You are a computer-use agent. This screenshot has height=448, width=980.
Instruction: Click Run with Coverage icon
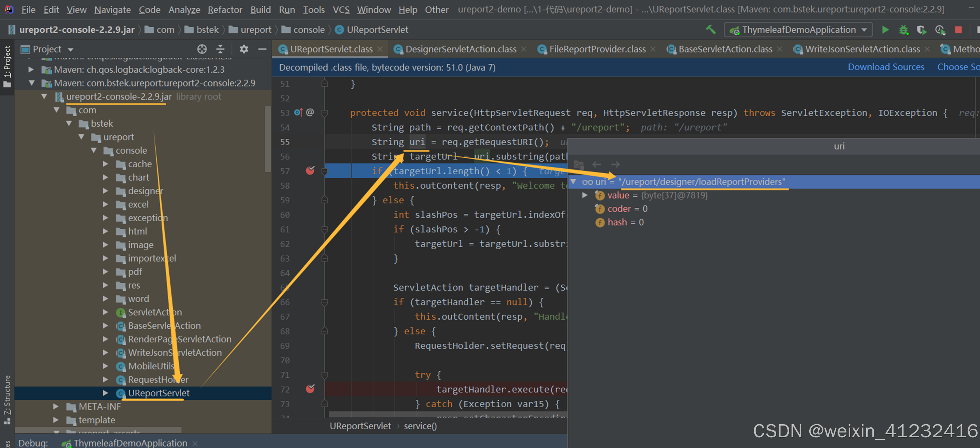921,30
